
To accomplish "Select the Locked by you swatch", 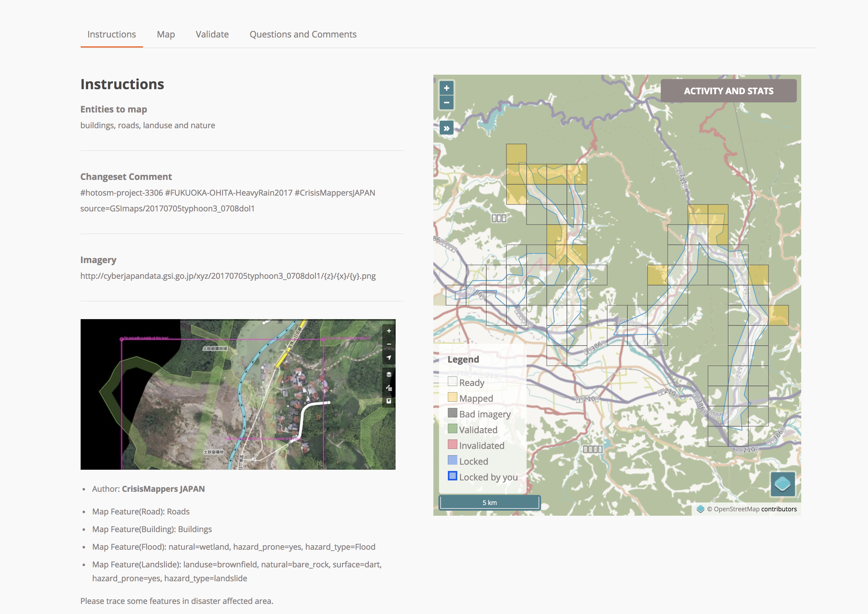I will [453, 476].
